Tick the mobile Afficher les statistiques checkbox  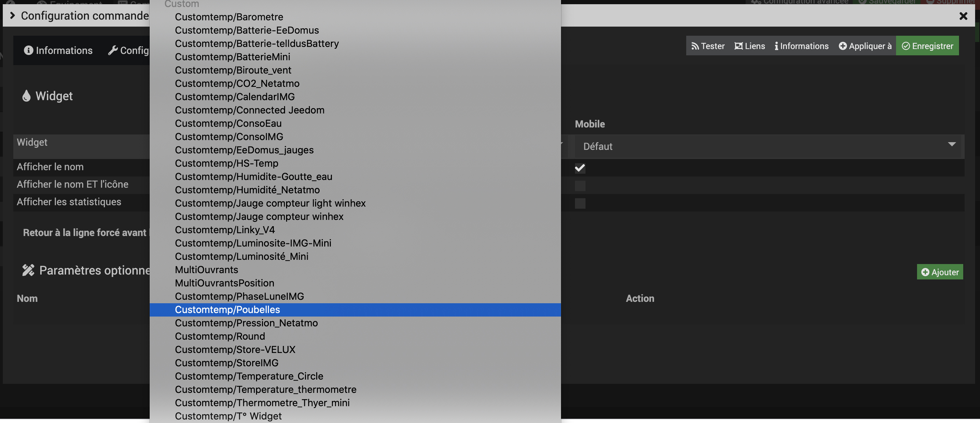[580, 203]
